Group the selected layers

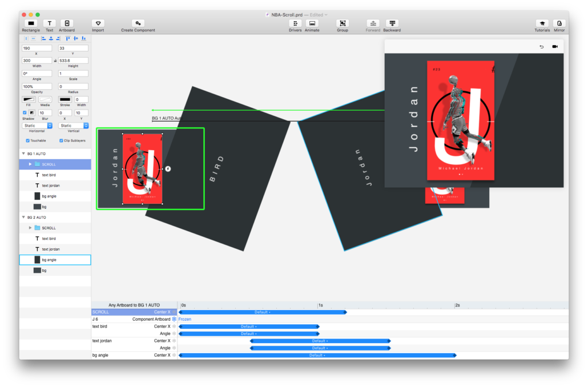343,23
